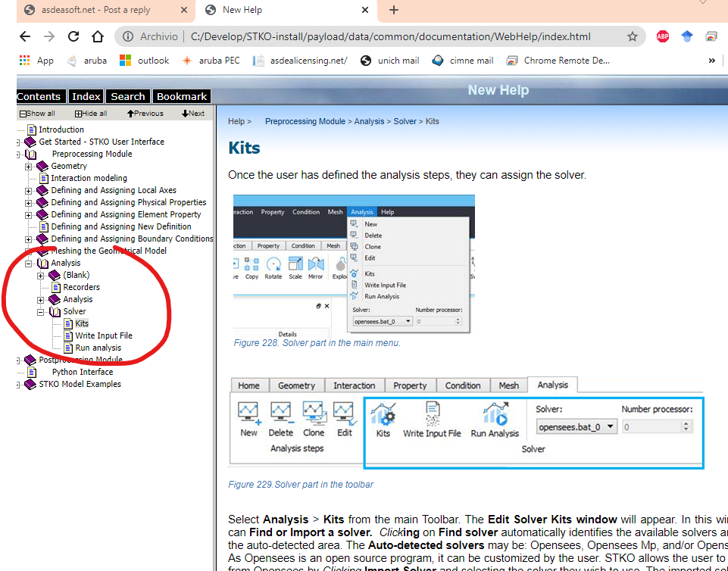Image resolution: width=728 pixels, height=571 pixels.
Task: Open the Adblock Plus extension icon
Action: tap(663, 36)
